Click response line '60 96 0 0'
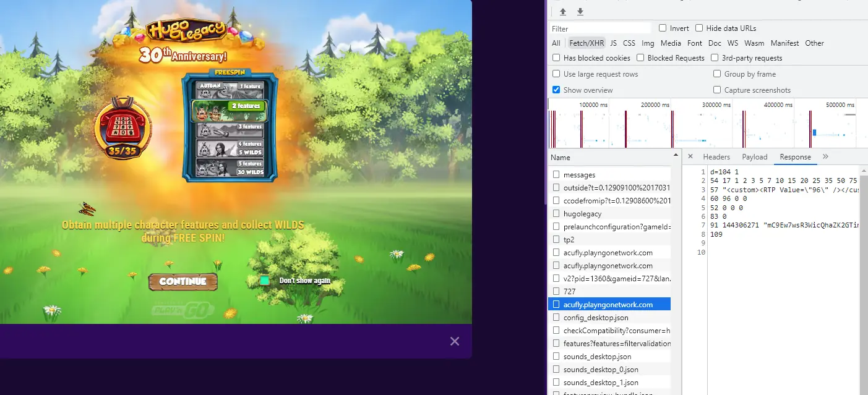The height and width of the screenshot is (395, 868). pyautogui.click(x=729, y=199)
